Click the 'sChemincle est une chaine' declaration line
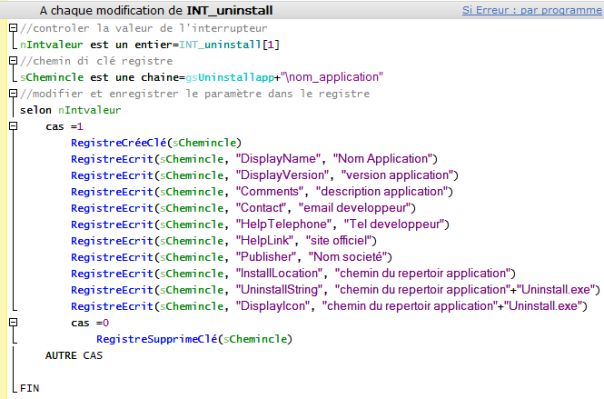The image size is (604, 399). (x=201, y=77)
